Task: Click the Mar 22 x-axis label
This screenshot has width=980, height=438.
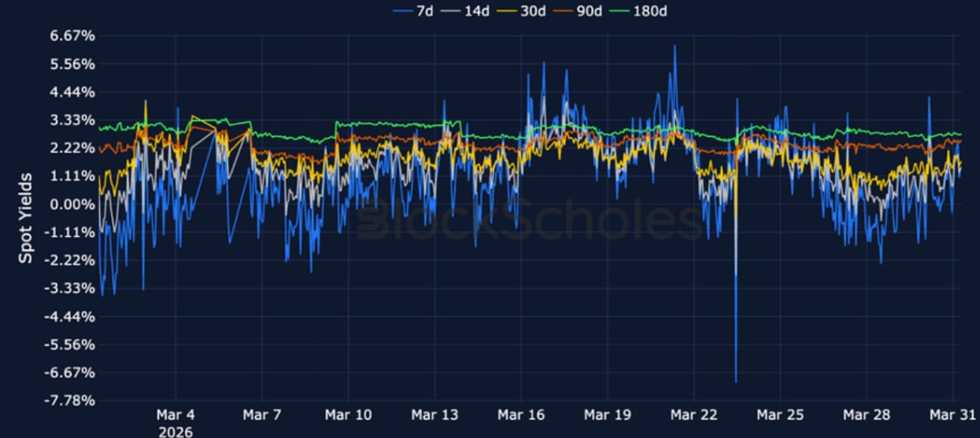Action: [694, 415]
